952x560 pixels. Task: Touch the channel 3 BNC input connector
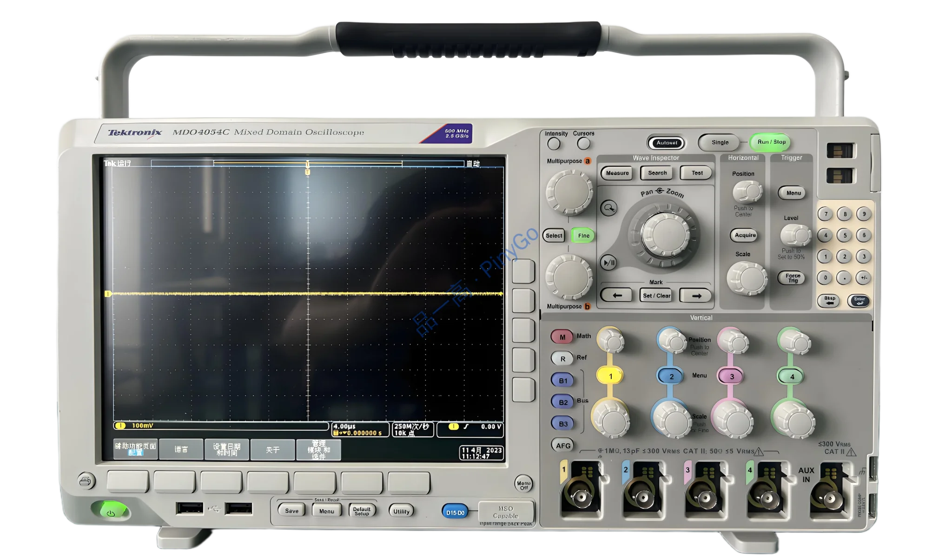pos(705,498)
